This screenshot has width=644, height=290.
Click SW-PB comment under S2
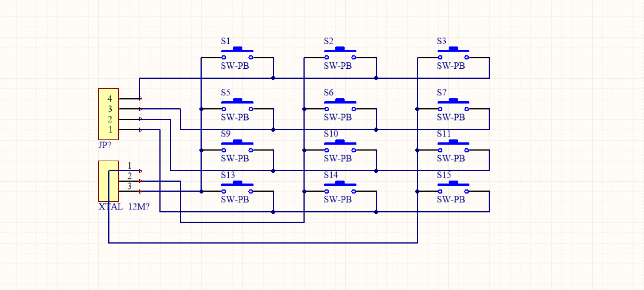[338, 66]
